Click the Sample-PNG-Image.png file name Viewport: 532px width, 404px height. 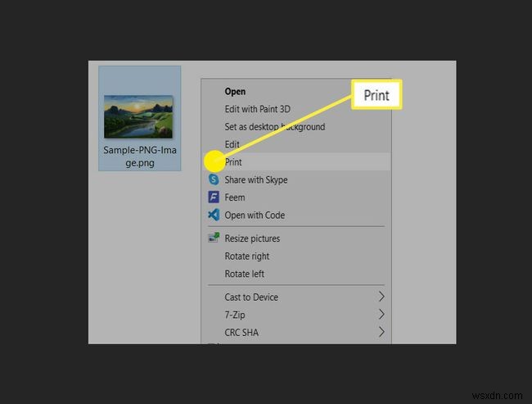tap(139, 157)
